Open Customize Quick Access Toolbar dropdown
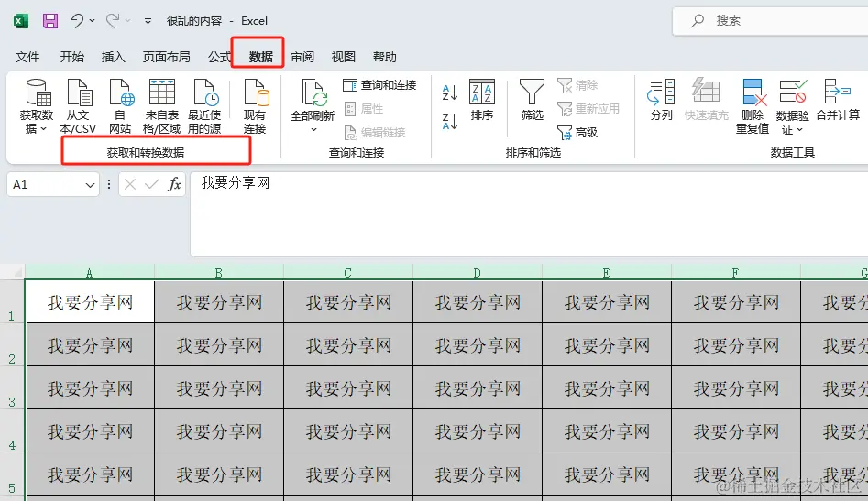The image size is (868, 501). pos(148,21)
